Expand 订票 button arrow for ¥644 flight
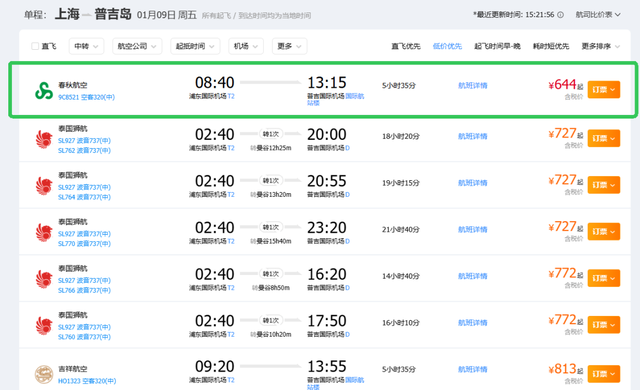This screenshot has width=640, height=390. click(x=613, y=90)
